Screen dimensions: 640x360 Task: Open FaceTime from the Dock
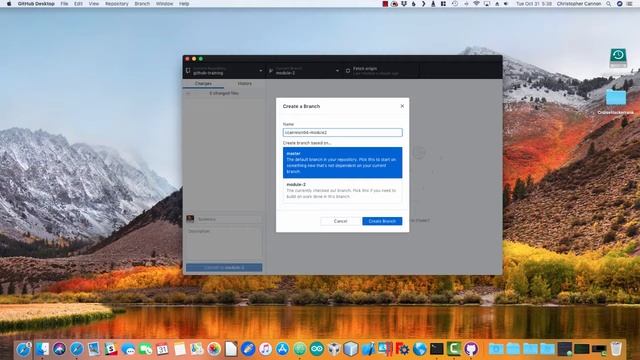(x=145, y=349)
